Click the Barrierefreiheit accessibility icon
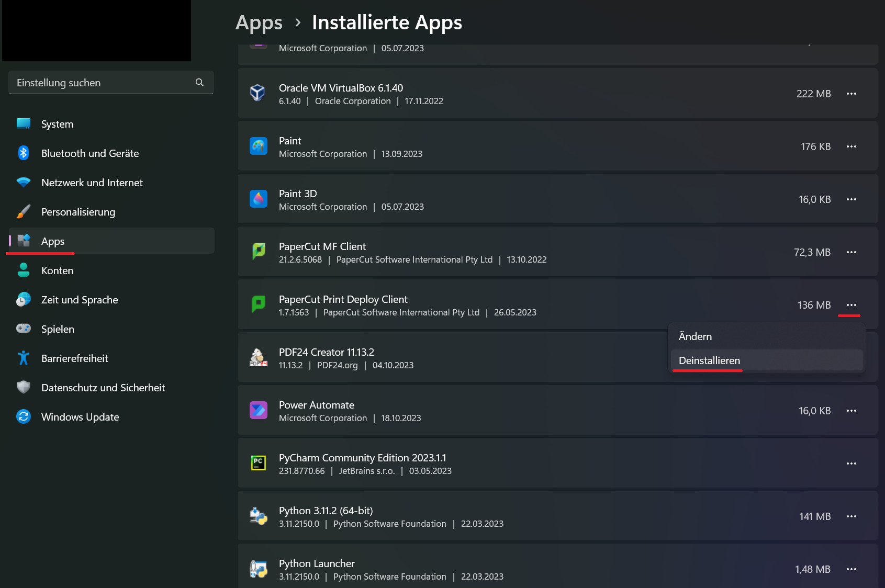The image size is (885, 588). (x=24, y=358)
